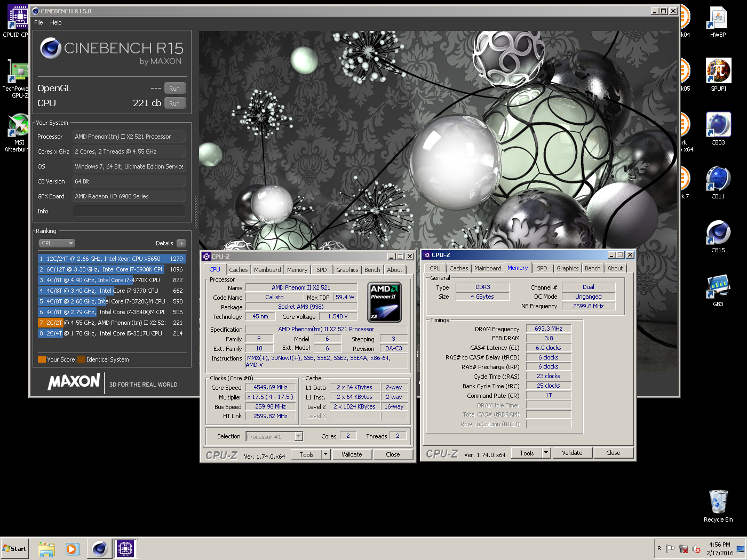Launch the CB11 desktop shortcut
The height and width of the screenshot is (560, 747).
click(x=718, y=182)
